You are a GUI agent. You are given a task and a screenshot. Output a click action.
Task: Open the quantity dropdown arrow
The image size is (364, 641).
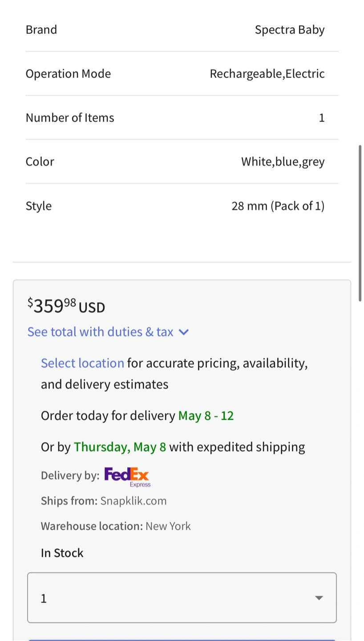pos(319,598)
